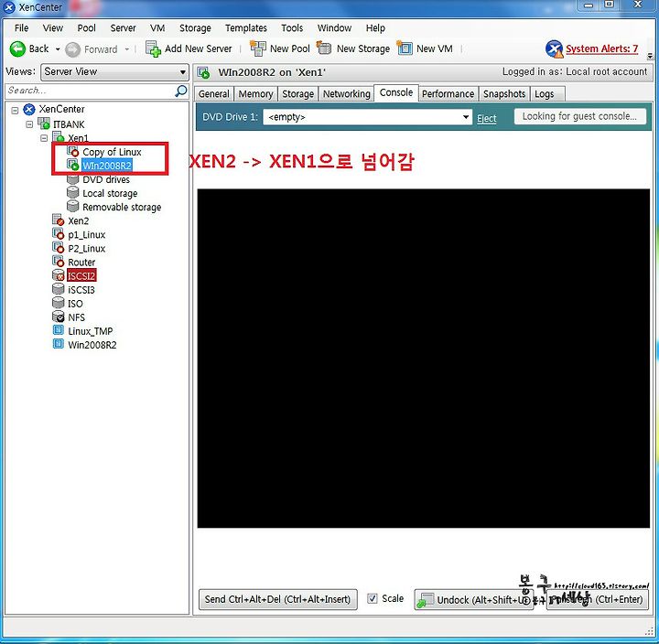
Task: Toggle the Scale checkbox
Action: pyautogui.click(x=372, y=598)
